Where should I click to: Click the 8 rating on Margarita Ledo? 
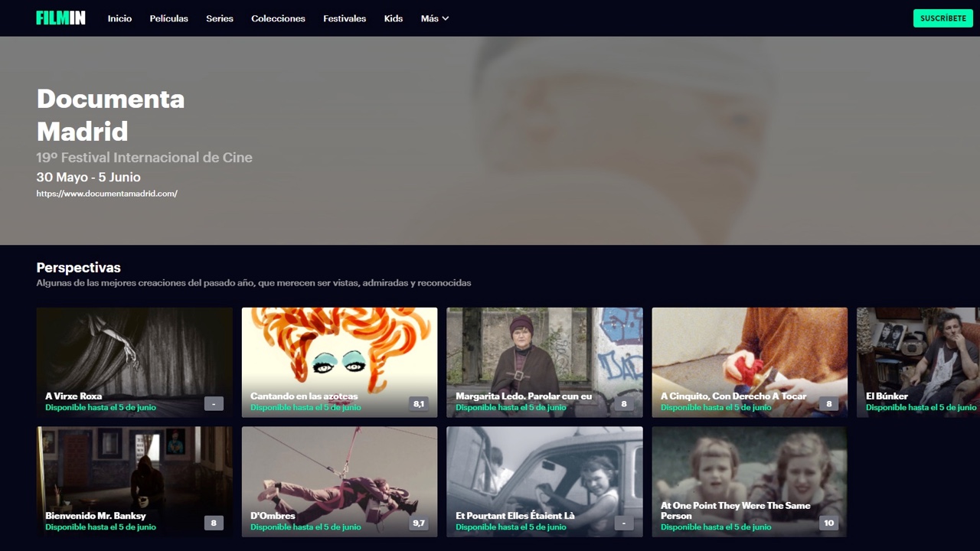tap(624, 403)
